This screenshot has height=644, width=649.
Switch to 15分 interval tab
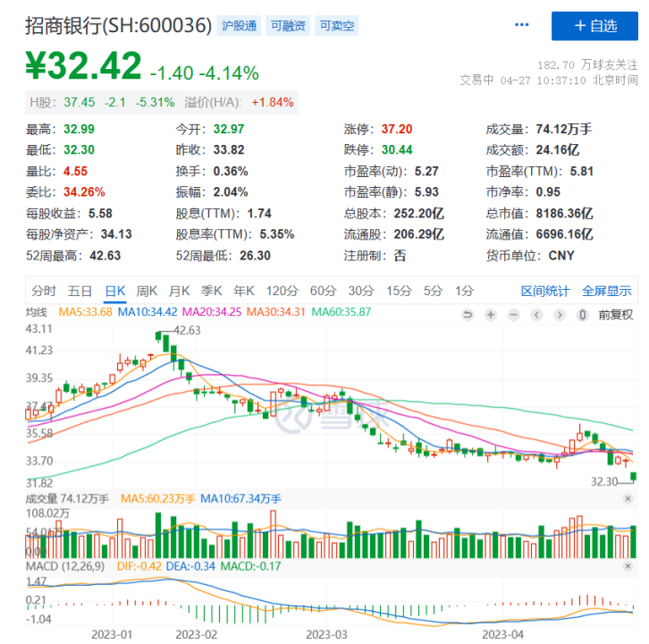click(x=399, y=292)
